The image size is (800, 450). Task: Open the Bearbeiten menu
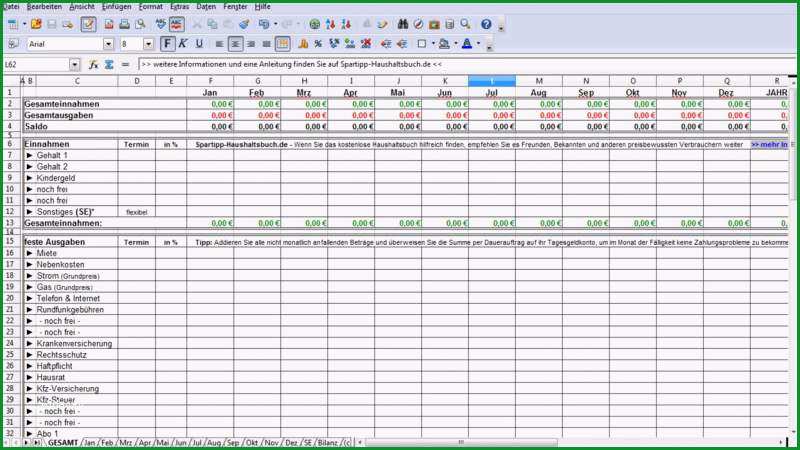click(x=44, y=7)
